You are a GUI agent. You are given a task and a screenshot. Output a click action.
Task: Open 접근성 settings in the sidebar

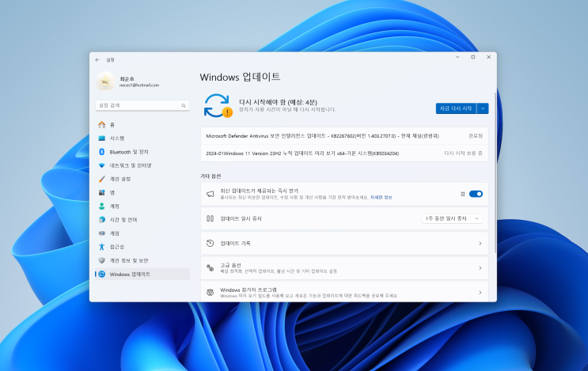(x=142, y=247)
